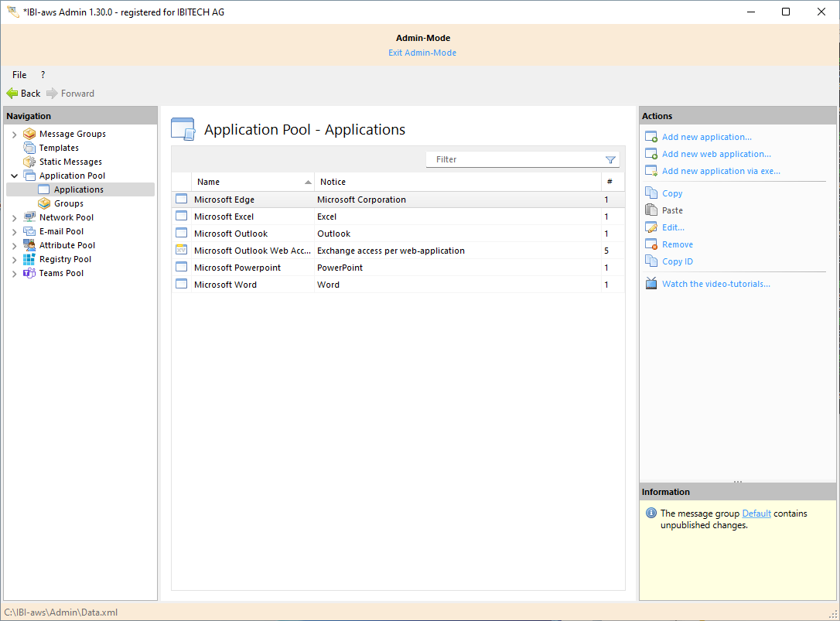Screen dimensions: 840x621
Task: Click the Exit Admin-Mode link
Action: [x=422, y=53]
